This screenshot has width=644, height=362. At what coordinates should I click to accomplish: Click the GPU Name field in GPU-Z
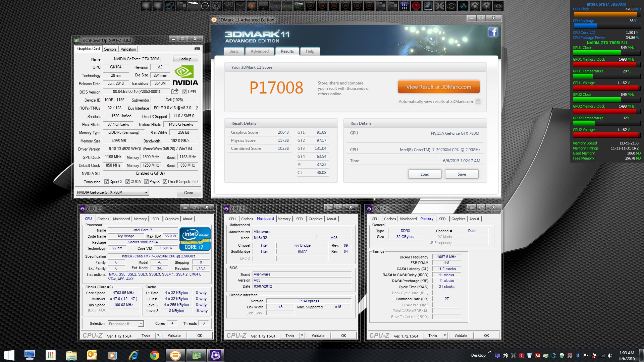[137, 59]
